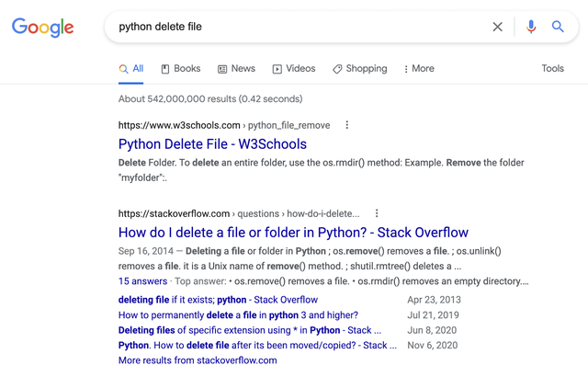Open deleting file if it exists link

tap(218, 300)
